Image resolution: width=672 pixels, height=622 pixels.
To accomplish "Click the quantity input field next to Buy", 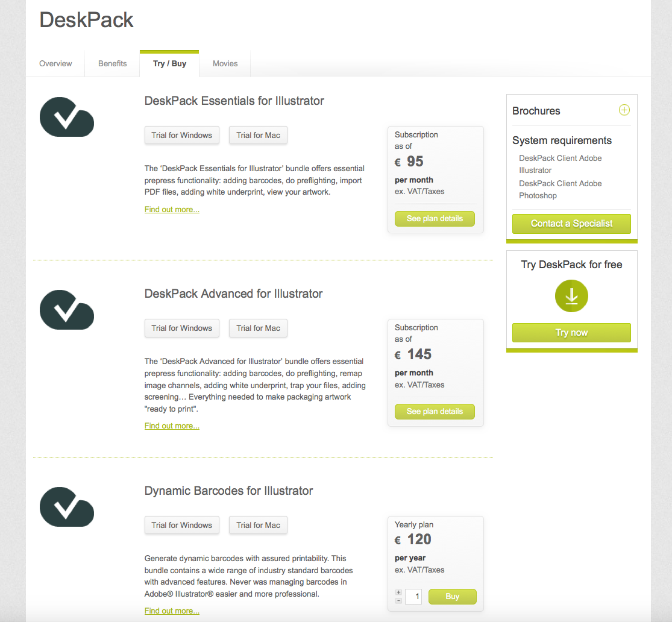I will pyautogui.click(x=413, y=596).
